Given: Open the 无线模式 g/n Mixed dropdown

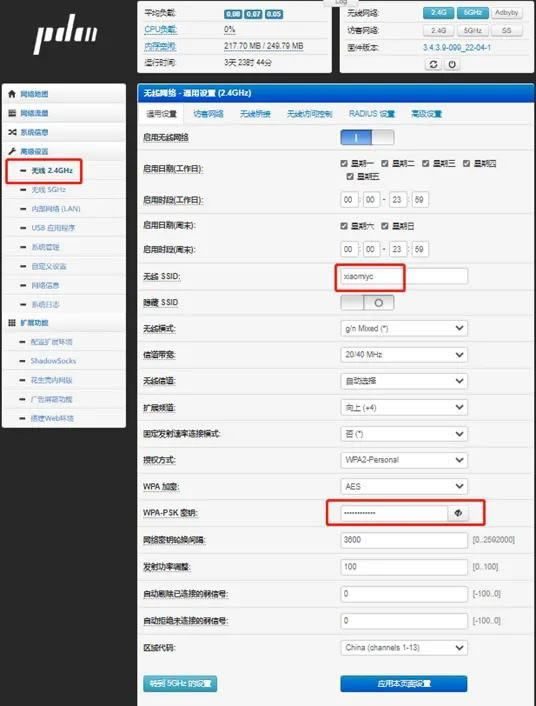Looking at the screenshot, I should click(x=404, y=328).
